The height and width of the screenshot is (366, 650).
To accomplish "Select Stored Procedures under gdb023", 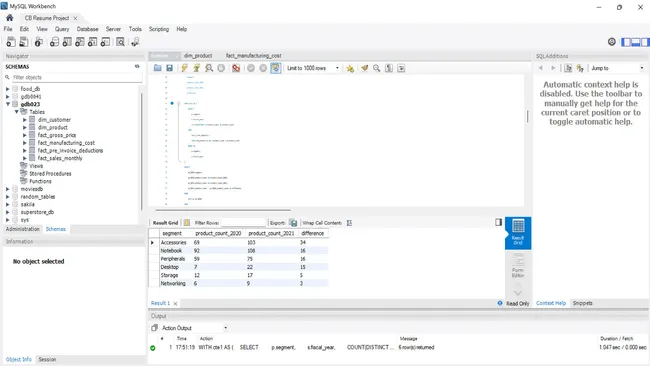I will 50,174.
